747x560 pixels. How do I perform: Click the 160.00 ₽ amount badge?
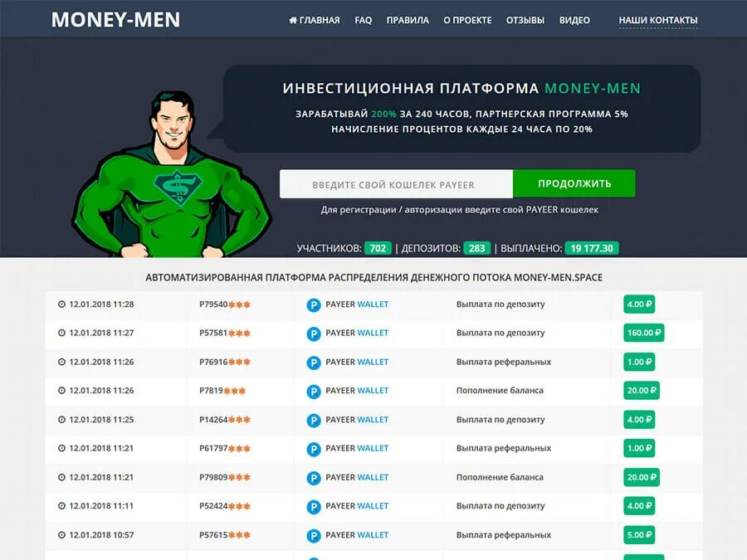(643, 333)
